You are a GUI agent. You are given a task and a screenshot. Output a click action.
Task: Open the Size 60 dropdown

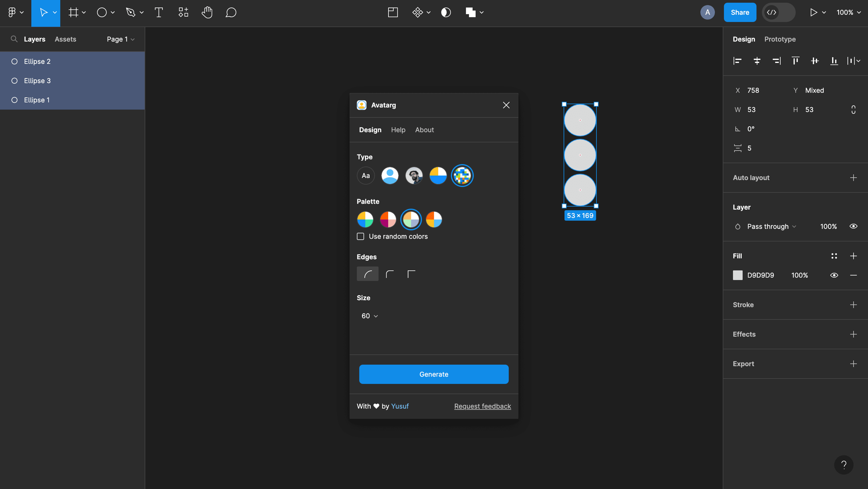pyautogui.click(x=369, y=316)
